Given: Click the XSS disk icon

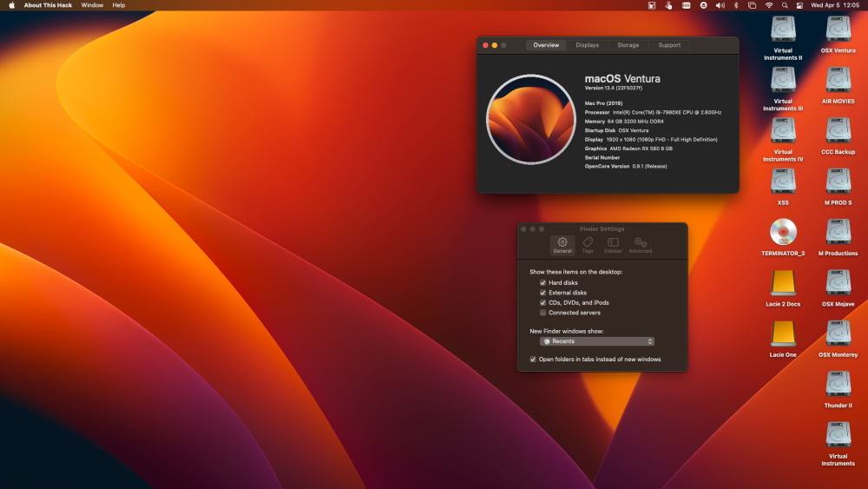Looking at the screenshot, I should pos(783,181).
